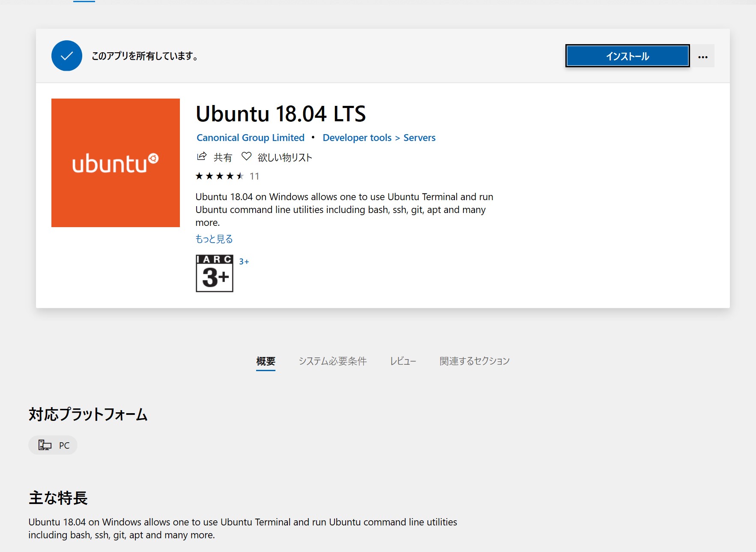Click the share arrow icon
Viewport: 756px width, 552px height.
(x=202, y=156)
